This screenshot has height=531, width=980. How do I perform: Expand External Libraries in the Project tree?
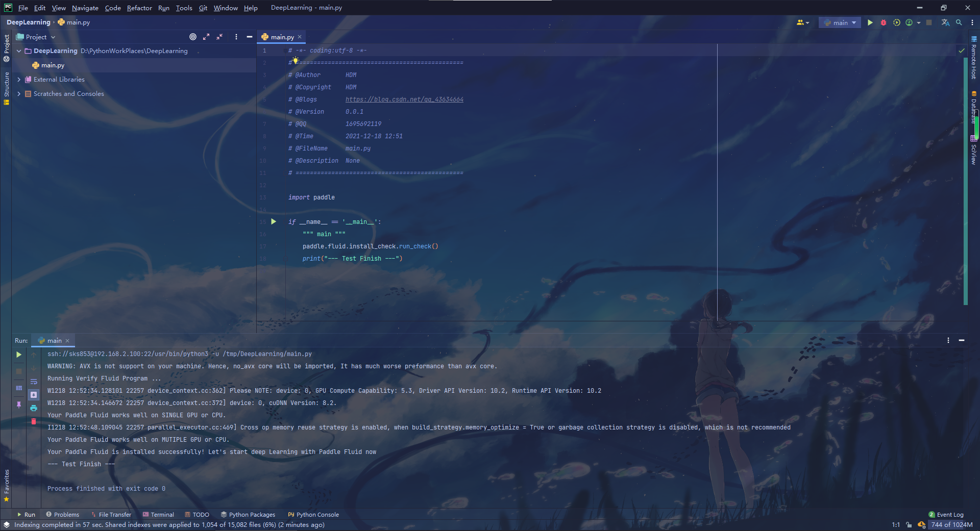(x=19, y=79)
